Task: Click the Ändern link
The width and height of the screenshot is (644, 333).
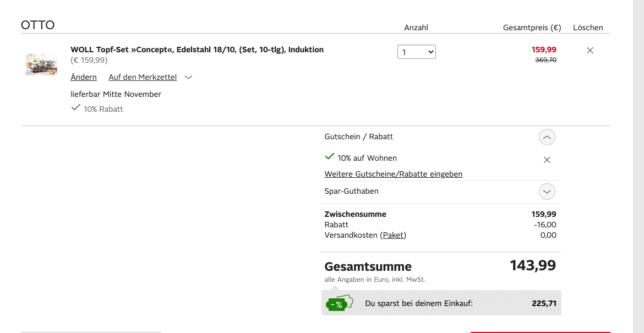Action: [84, 77]
